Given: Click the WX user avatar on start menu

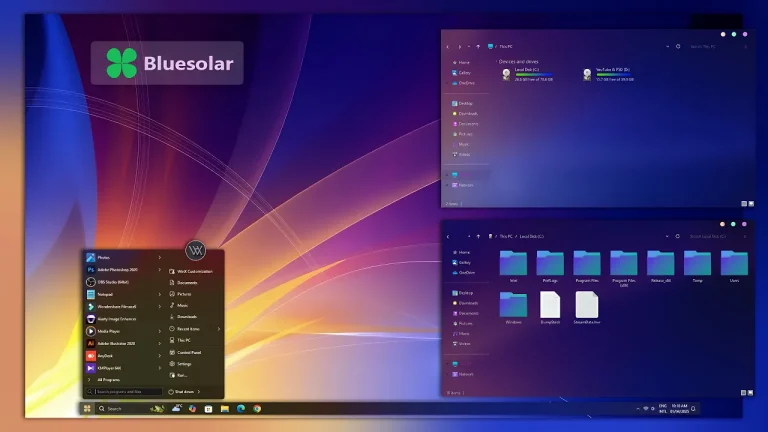Looking at the screenshot, I should click(x=195, y=251).
